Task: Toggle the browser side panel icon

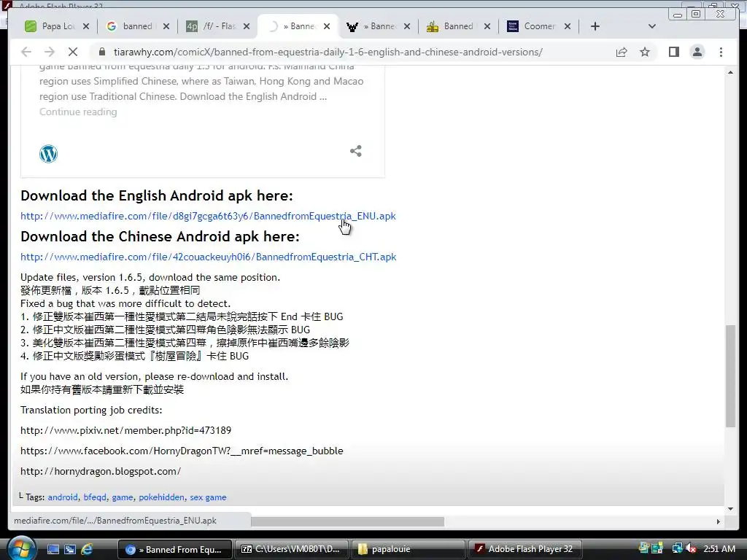Action: pos(673,52)
